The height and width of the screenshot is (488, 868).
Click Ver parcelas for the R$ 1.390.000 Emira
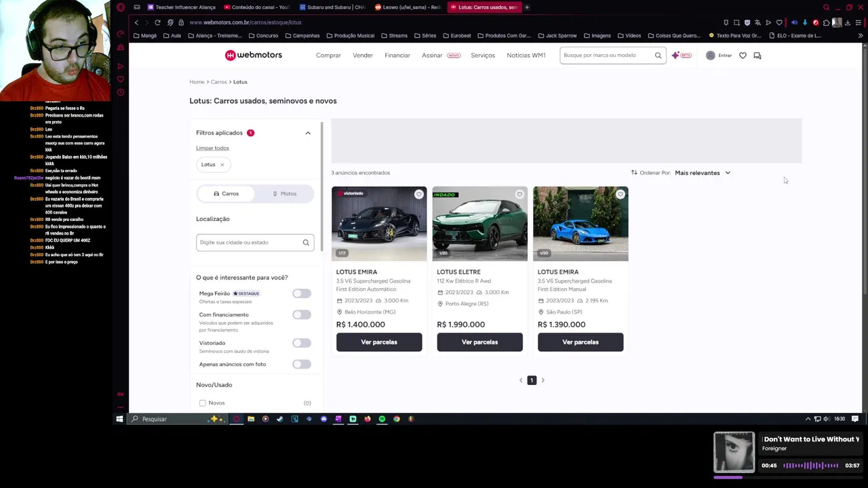click(x=580, y=342)
